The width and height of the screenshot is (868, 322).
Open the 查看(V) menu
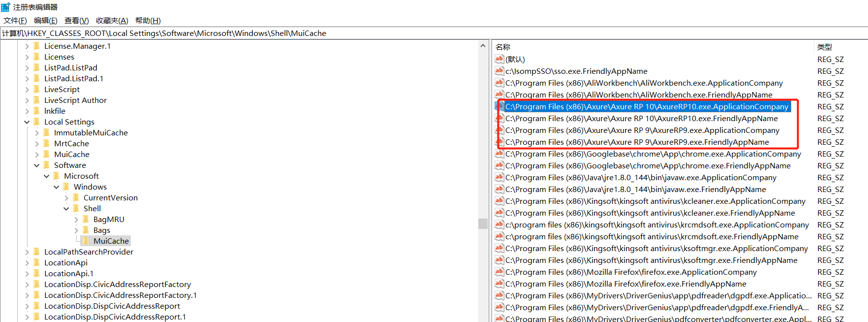(x=77, y=21)
